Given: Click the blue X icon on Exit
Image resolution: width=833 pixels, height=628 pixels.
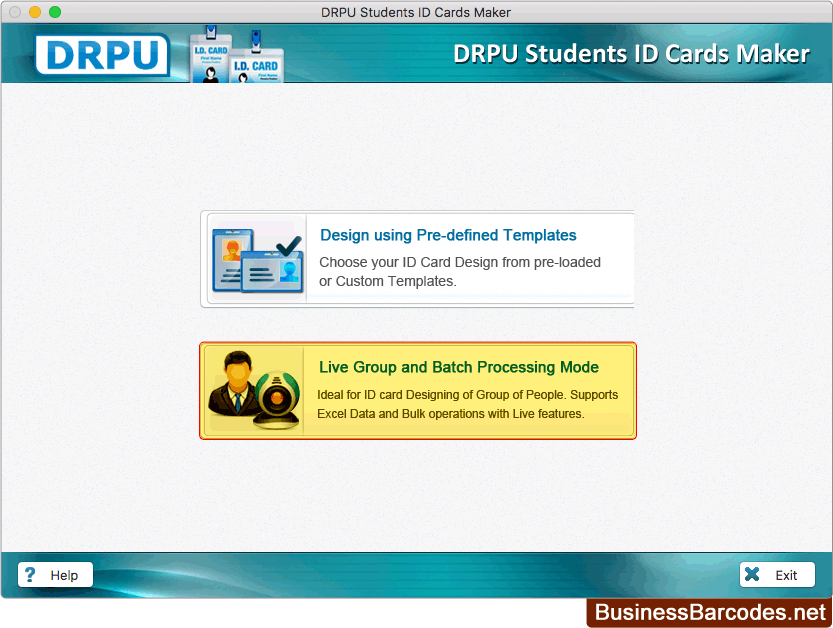Looking at the screenshot, I should 752,574.
